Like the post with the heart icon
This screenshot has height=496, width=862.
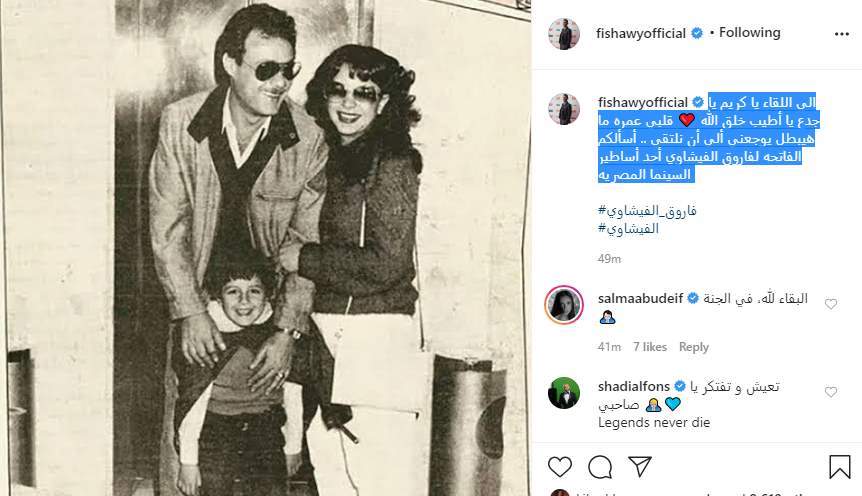[560, 467]
